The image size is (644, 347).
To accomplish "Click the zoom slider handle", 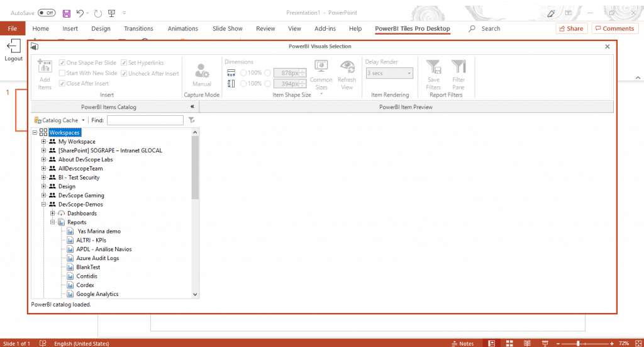I will pos(578,343).
